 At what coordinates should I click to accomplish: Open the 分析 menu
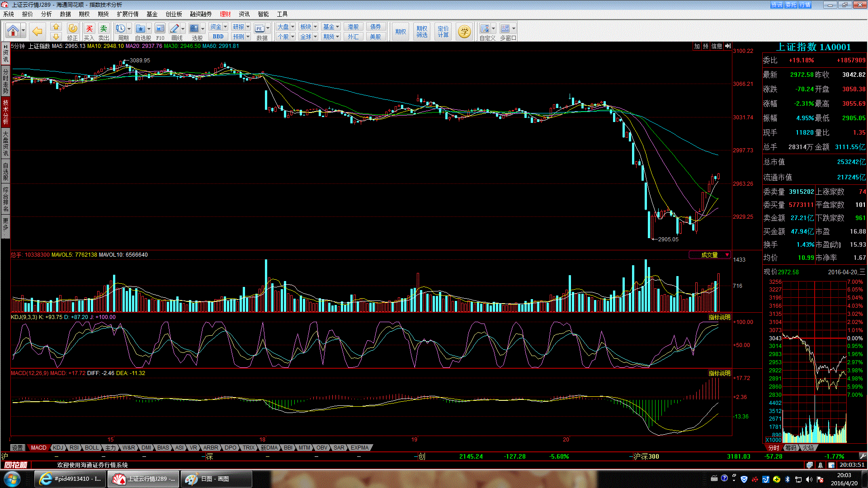pyautogui.click(x=47, y=14)
